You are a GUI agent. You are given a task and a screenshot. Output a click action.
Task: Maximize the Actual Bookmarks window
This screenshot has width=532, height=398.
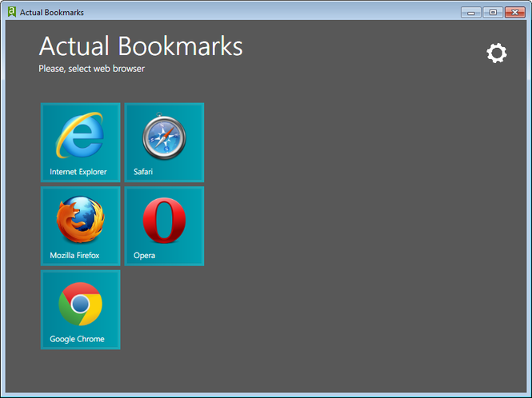click(492, 12)
